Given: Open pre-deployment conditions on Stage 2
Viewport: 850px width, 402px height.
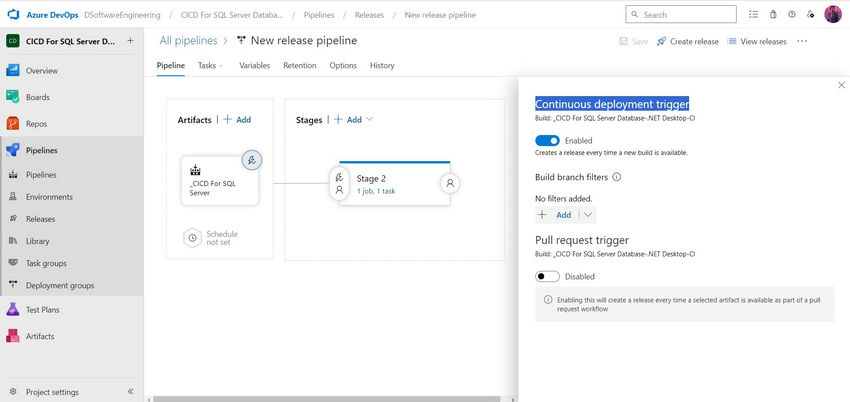Looking at the screenshot, I should (339, 183).
